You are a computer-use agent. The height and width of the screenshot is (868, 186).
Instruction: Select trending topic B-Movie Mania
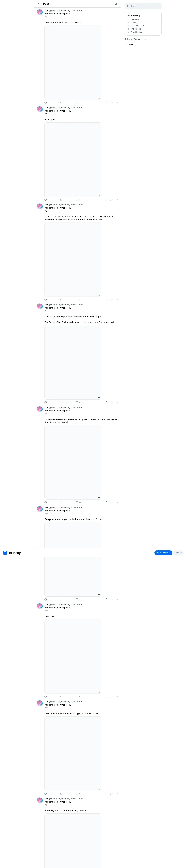[x=137, y=26]
